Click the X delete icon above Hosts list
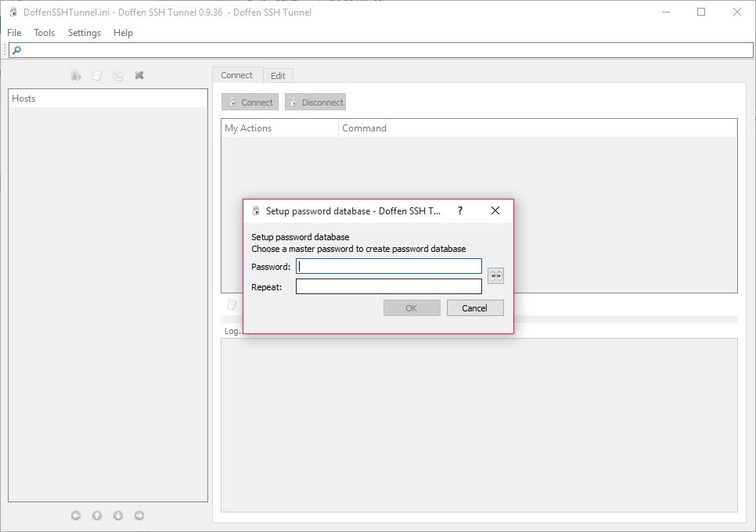Screen dimensions: 756x532 pos(139,75)
